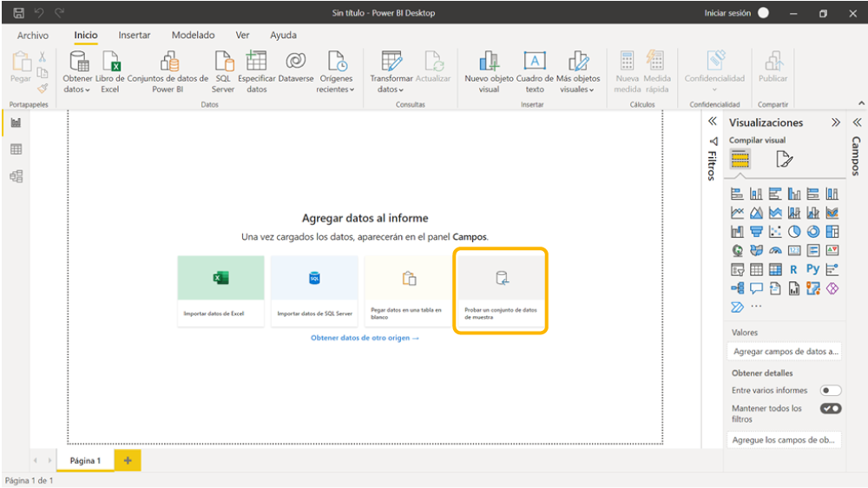Image resolution: width=868 pixels, height=488 pixels.
Task: Click the Agregue los campos de obtención field
Action: pos(785,440)
